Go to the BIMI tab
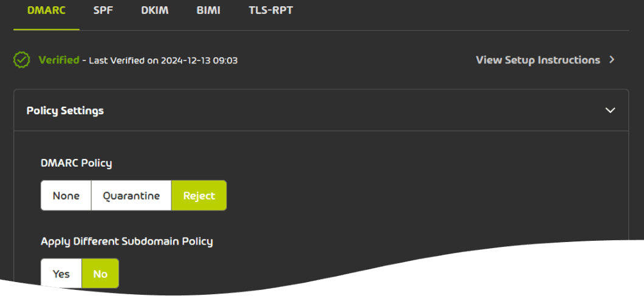644x296 pixels. [208, 10]
